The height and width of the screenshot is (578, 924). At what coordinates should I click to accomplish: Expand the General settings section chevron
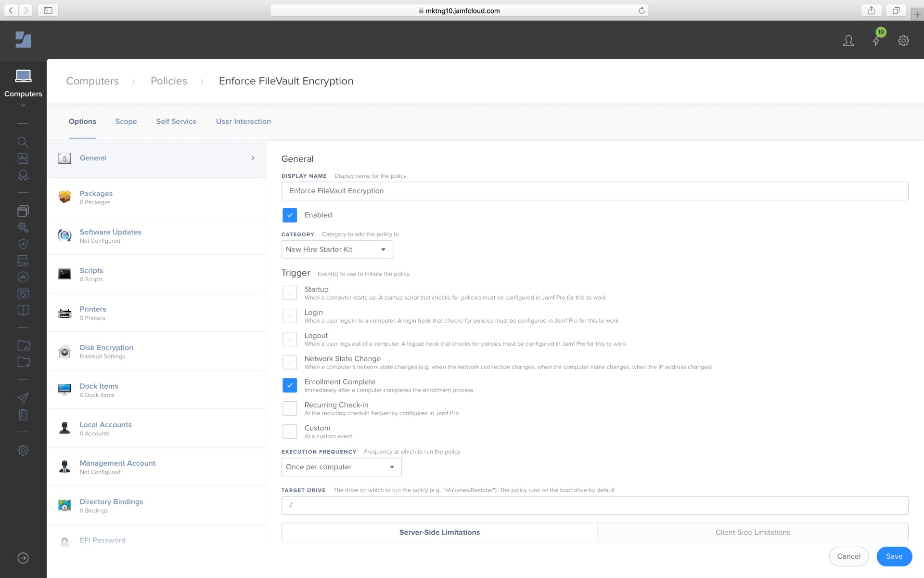coord(252,158)
